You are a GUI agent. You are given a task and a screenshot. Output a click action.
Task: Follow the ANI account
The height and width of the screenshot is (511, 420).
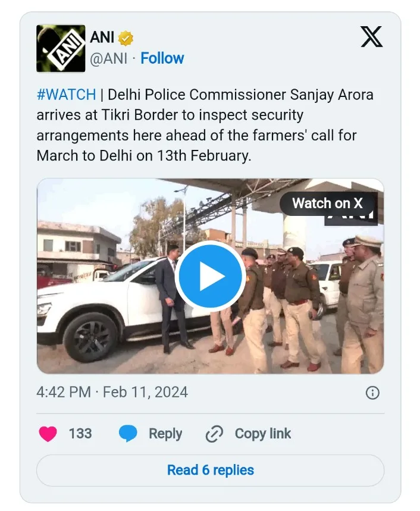[x=162, y=58]
